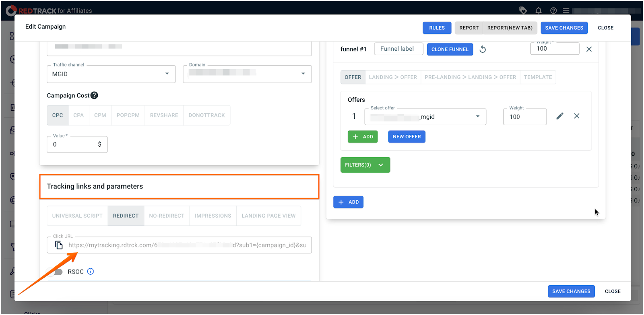Click the Funnel label input field
The width and height of the screenshot is (644, 315).
[x=398, y=49]
